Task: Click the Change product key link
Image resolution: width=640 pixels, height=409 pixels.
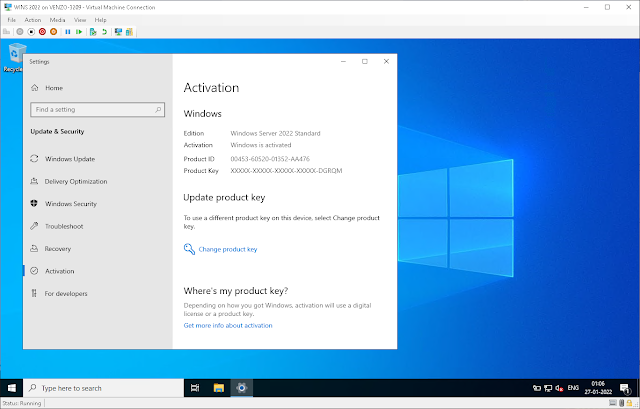Action: [x=228, y=249]
